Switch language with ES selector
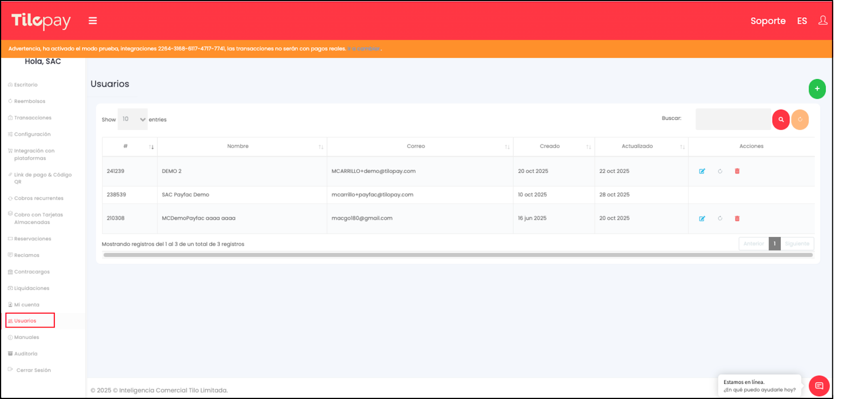Viewport: 868px width, 399px height. pos(802,21)
